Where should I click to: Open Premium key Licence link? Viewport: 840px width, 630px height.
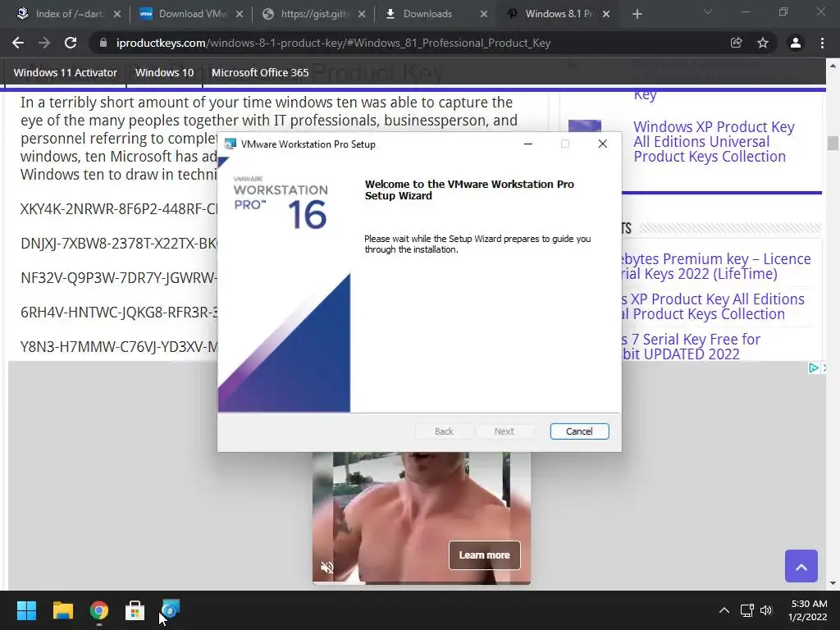coord(716,267)
